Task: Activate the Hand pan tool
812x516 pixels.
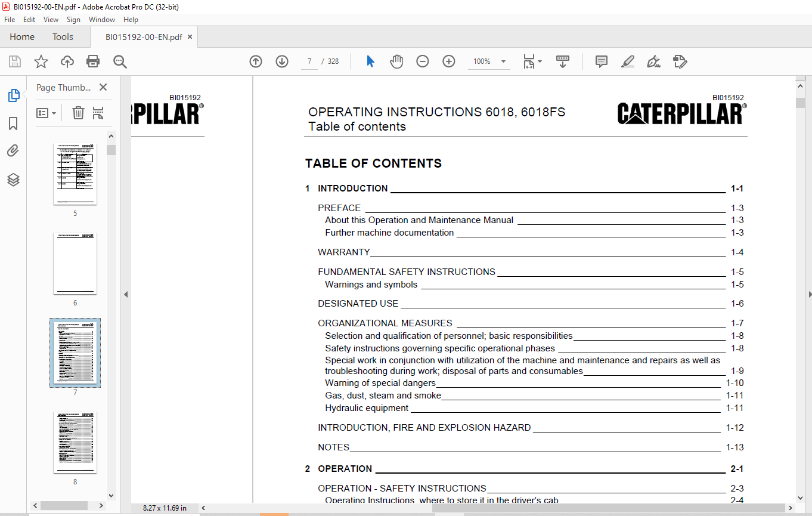Action: (396, 61)
